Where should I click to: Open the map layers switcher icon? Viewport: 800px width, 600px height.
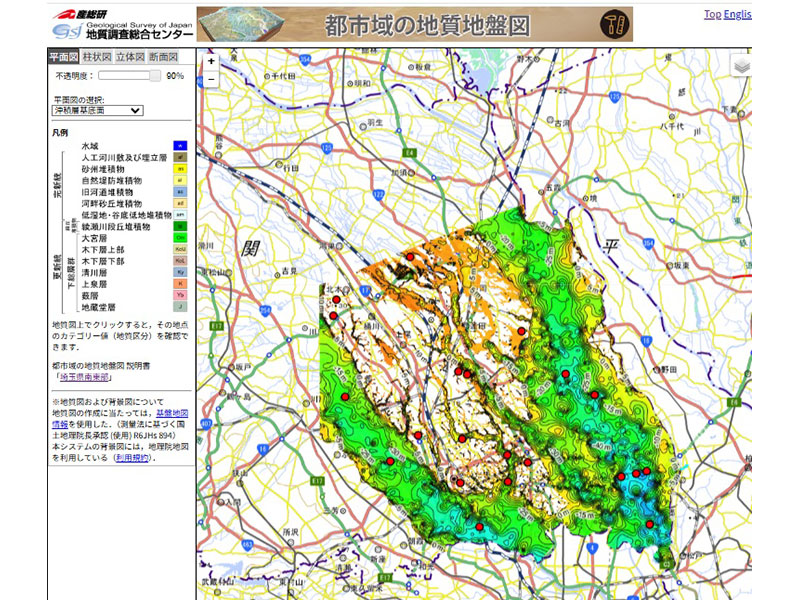pyautogui.click(x=740, y=66)
